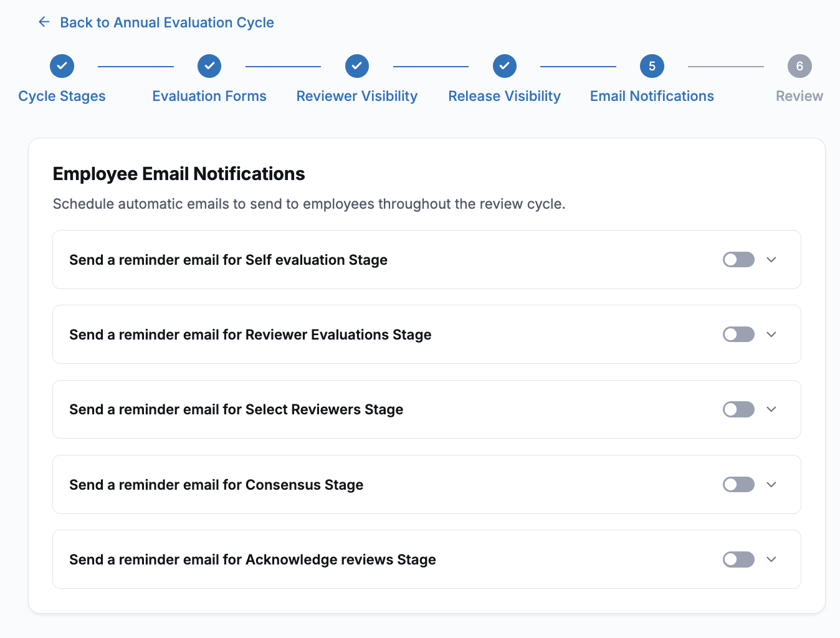The height and width of the screenshot is (638, 840).
Task: Open Back to Annual Evaluation Cycle link
Action: (167, 22)
